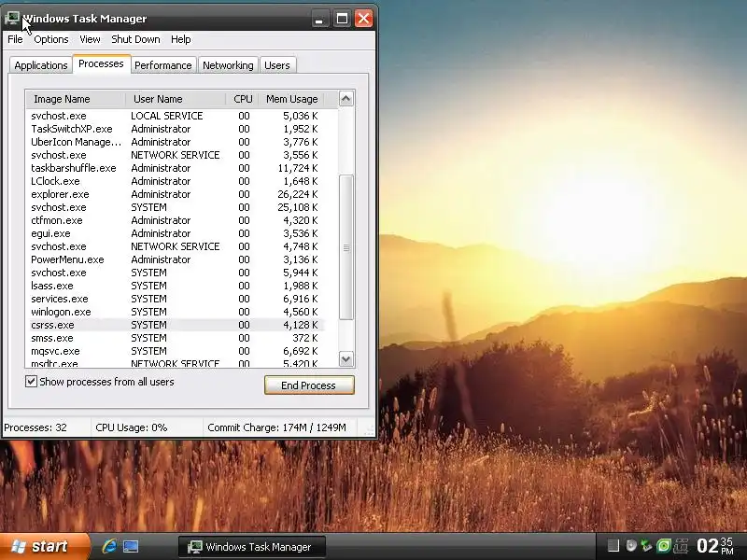
Task: Sort by the Mem Usage column header
Action: coord(291,99)
